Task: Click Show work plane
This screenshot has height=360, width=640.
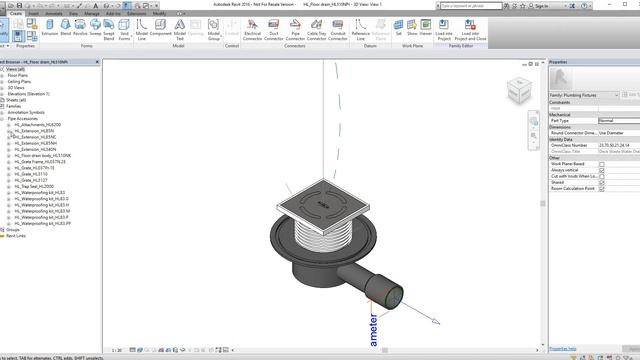Action: (x=412, y=28)
